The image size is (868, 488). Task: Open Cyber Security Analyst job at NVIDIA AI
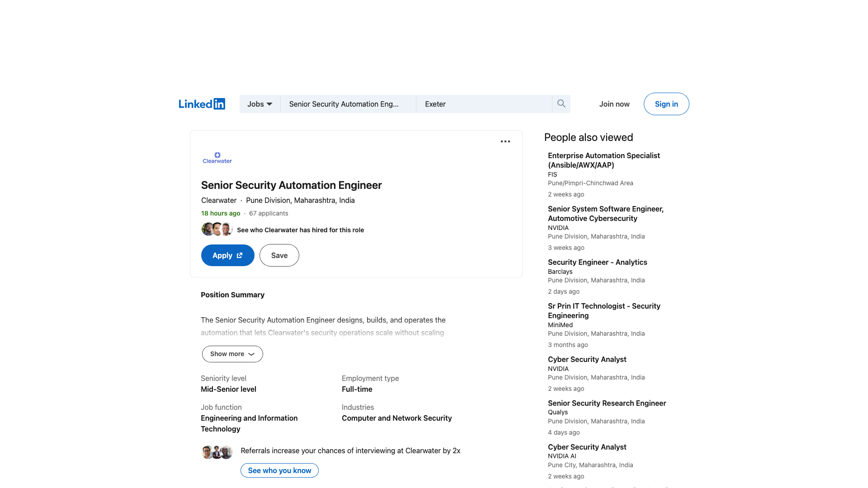587,447
